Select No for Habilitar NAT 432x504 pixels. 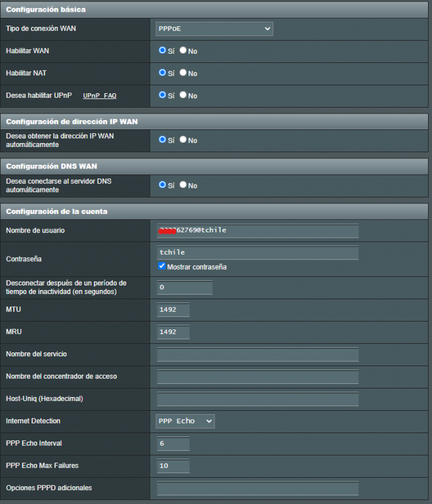click(x=183, y=73)
